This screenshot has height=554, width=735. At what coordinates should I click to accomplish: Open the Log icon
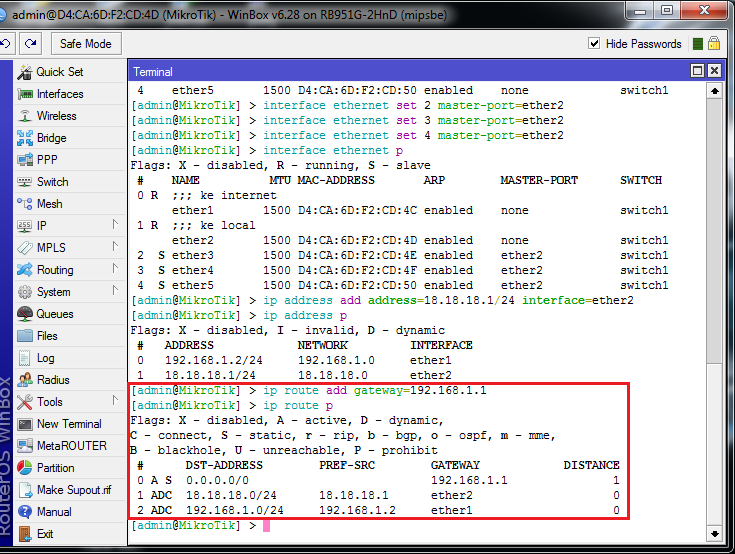(25, 358)
